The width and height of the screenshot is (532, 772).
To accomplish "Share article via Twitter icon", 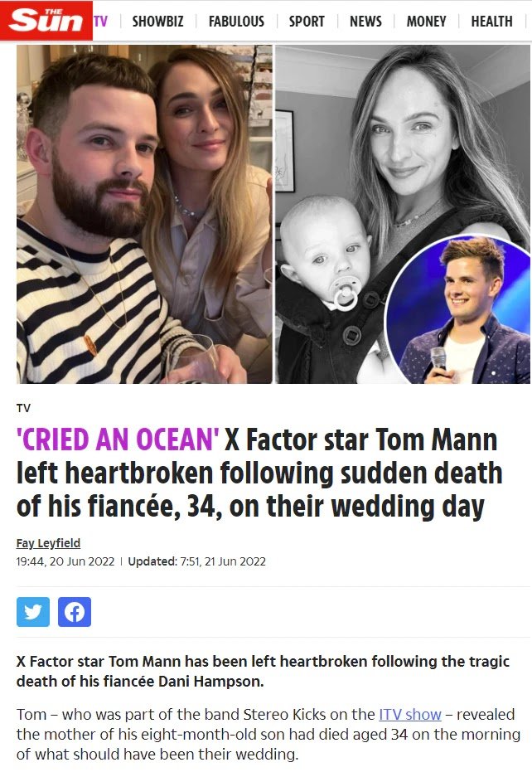I will point(33,612).
